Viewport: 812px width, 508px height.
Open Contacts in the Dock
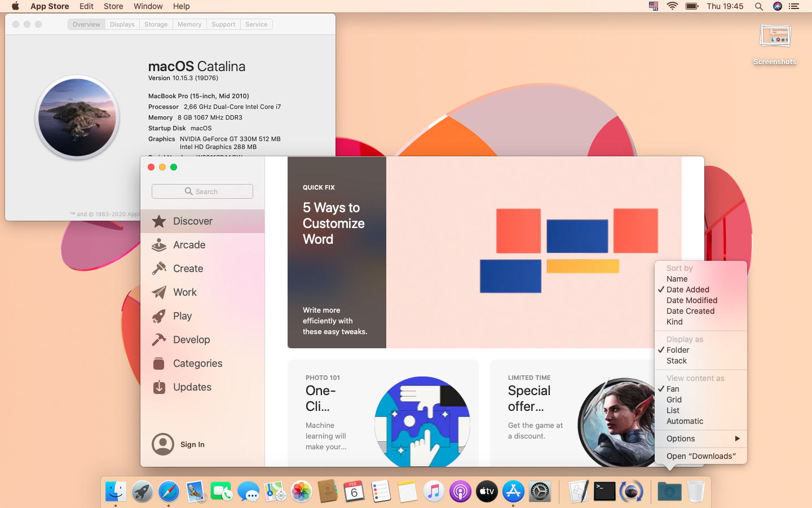pyautogui.click(x=328, y=492)
